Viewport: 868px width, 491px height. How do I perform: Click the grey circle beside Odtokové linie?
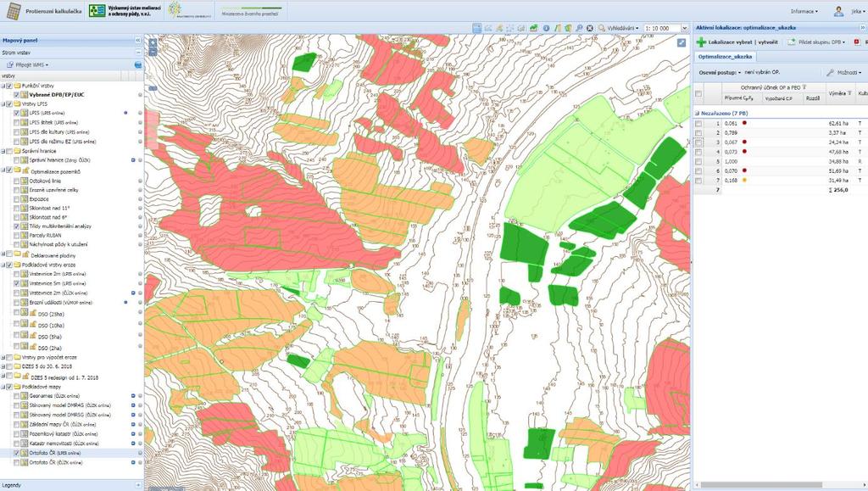[x=140, y=181]
